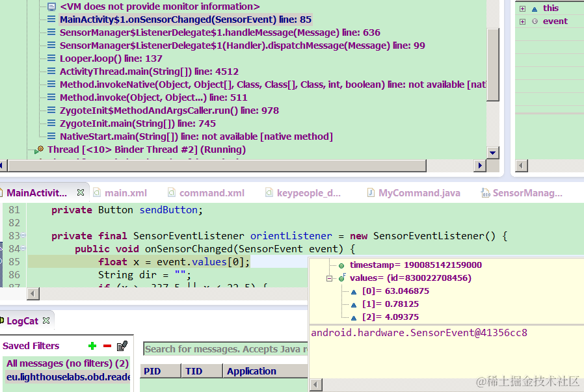Click stack frame icon beside NativeStart.main
Viewport: 584px width, 392px height.
point(51,137)
